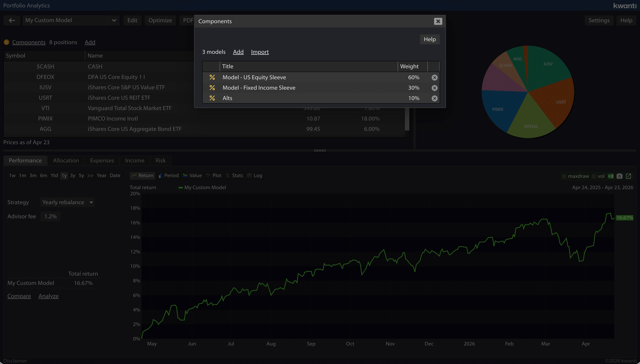Open the Components link above positions table
This screenshot has width=640, height=364.
tap(29, 42)
